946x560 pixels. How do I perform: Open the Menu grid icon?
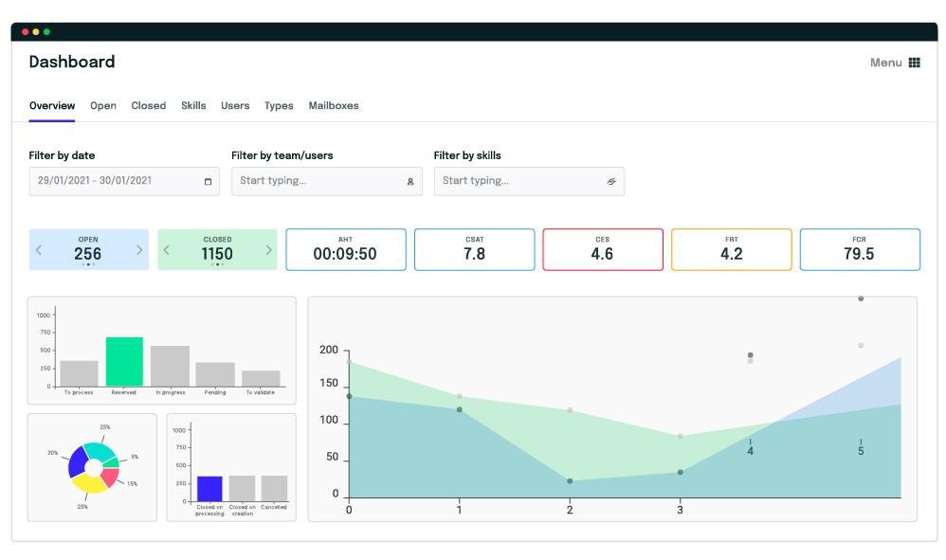[x=914, y=63]
